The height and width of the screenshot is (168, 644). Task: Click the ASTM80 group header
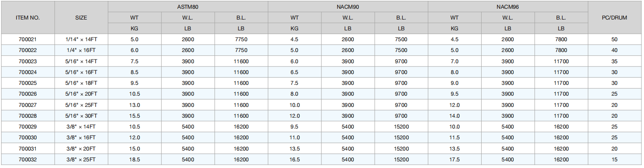pos(188,7)
